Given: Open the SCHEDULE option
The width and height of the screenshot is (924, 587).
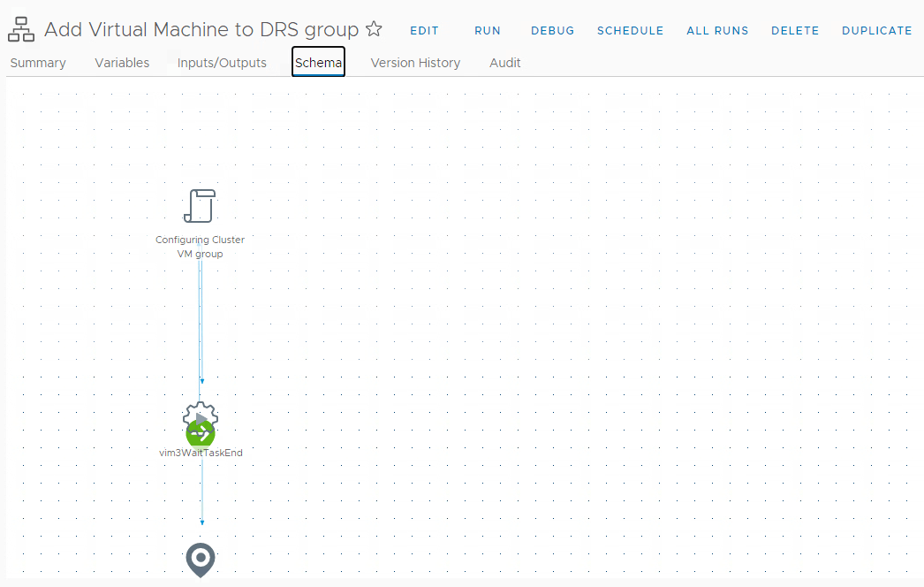Looking at the screenshot, I should click(630, 31).
